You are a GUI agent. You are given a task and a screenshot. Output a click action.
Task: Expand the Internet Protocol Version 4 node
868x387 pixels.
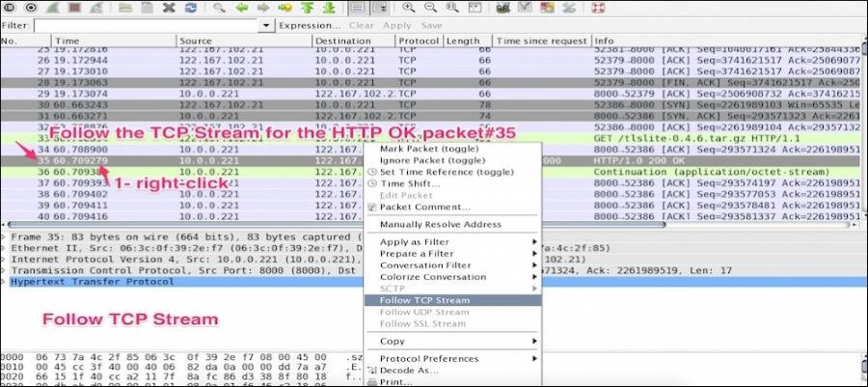(x=4, y=259)
